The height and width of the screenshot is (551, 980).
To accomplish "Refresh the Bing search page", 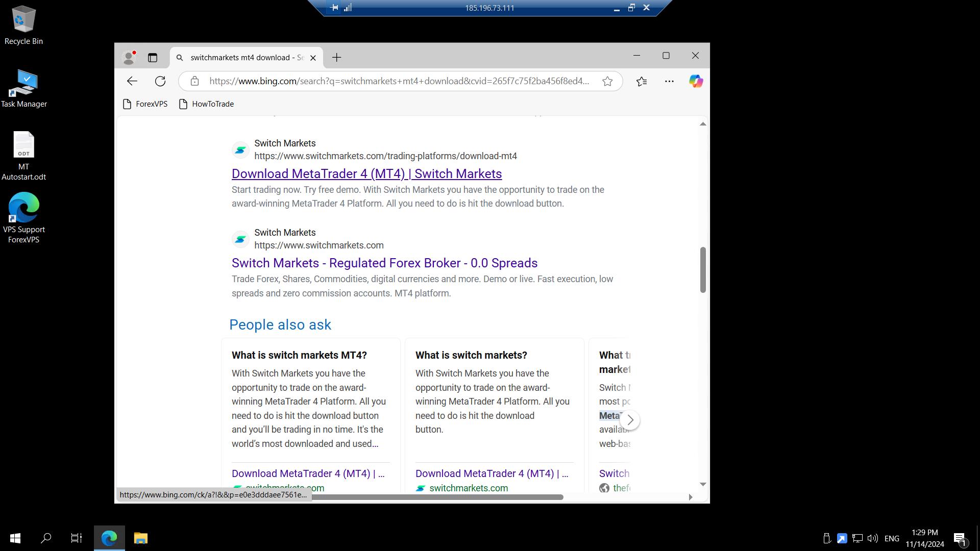I will click(160, 81).
